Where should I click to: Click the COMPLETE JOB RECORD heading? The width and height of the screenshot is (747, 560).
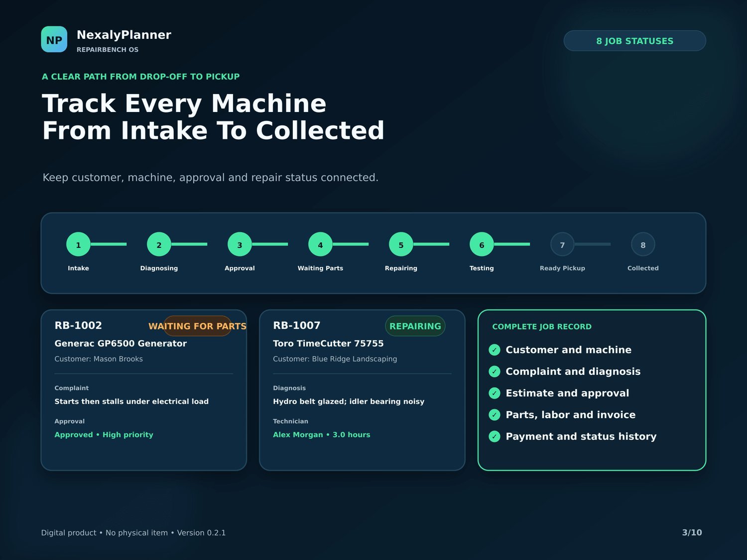click(x=542, y=327)
